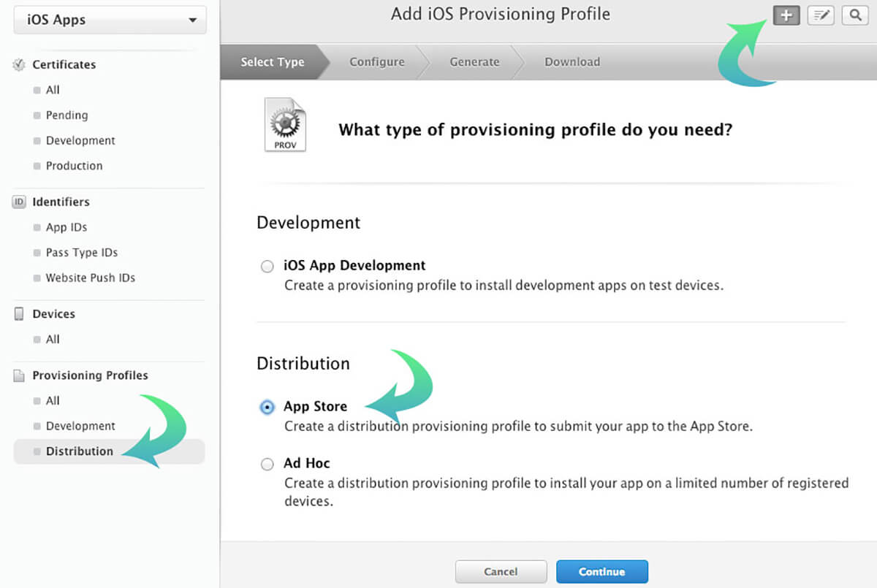Image resolution: width=877 pixels, height=588 pixels.
Task: Open All under Devices
Action: point(53,340)
